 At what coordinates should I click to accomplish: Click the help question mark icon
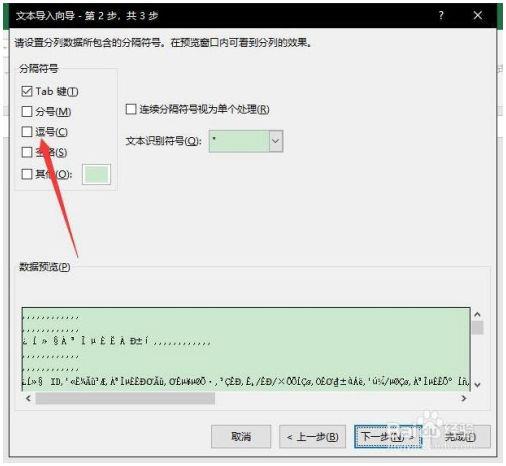tap(441, 15)
